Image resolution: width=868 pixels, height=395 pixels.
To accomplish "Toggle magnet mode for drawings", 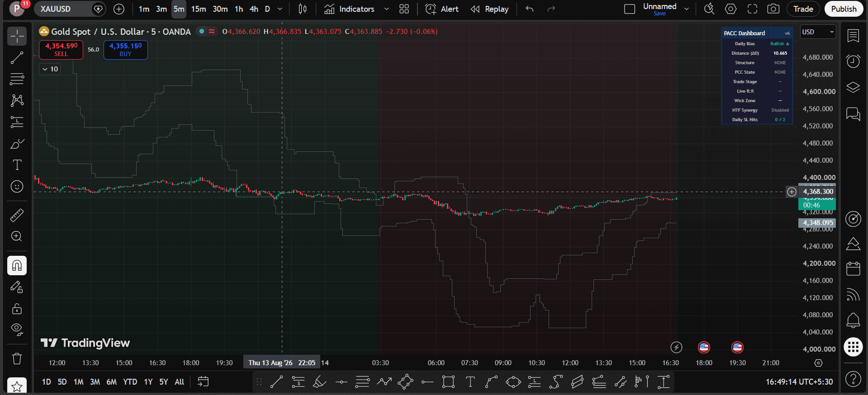I will 17,265.
